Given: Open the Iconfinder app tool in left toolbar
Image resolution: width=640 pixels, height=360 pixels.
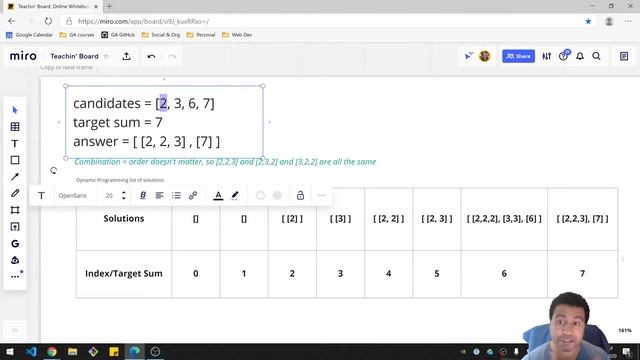Looking at the screenshot, I should point(15,260).
